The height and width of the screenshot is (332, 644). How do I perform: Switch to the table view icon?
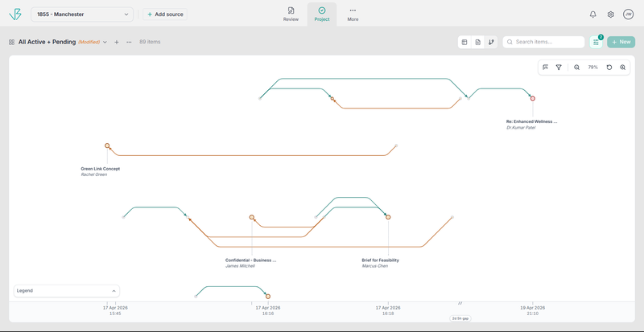pyautogui.click(x=464, y=42)
